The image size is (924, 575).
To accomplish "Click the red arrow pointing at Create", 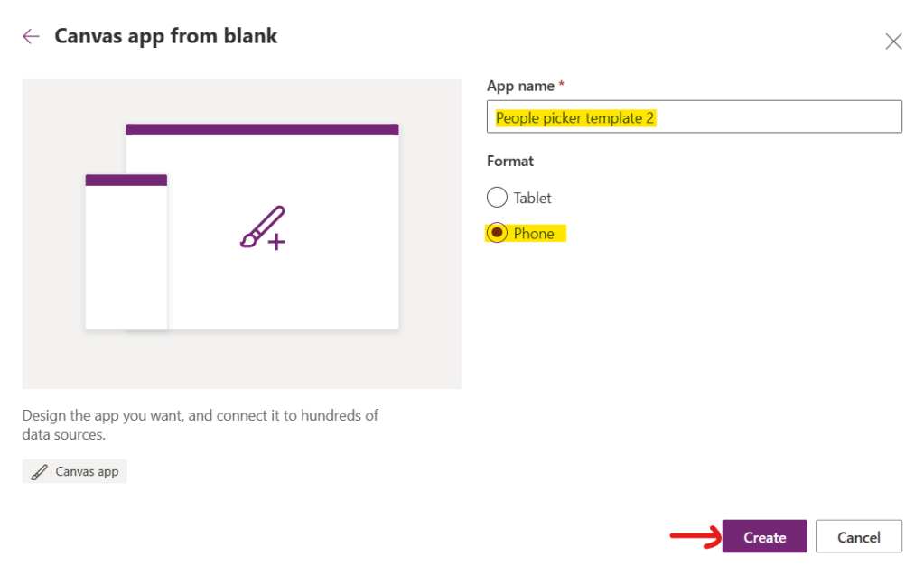I will tap(692, 536).
